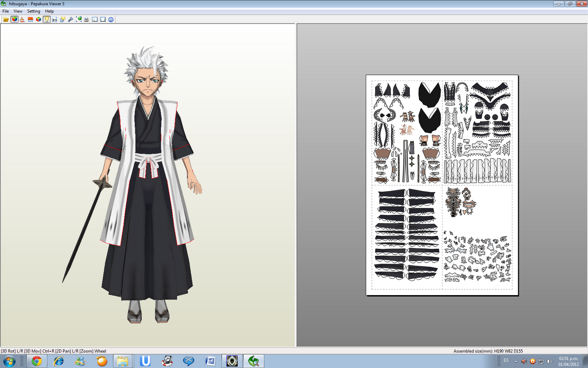
Task: Open the View menu
Action: pyautogui.click(x=18, y=11)
